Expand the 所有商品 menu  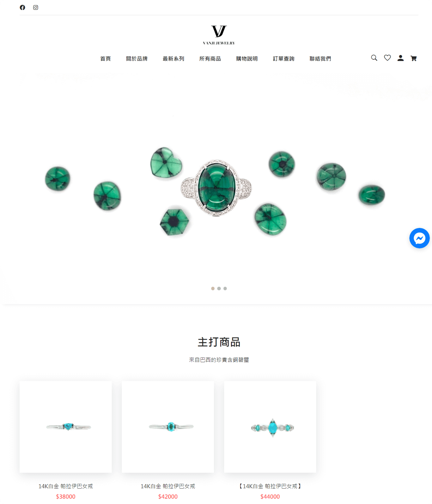pyautogui.click(x=210, y=59)
